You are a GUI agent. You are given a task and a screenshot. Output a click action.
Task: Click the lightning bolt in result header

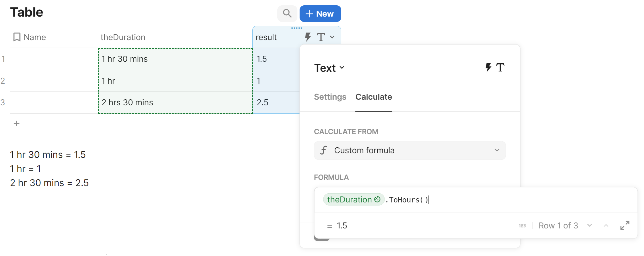pos(308,37)
